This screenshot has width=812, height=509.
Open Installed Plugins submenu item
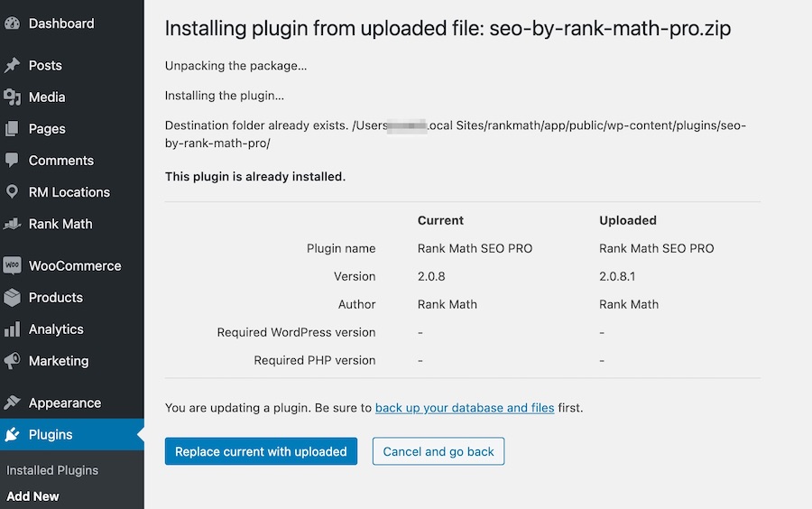[52, 470]
